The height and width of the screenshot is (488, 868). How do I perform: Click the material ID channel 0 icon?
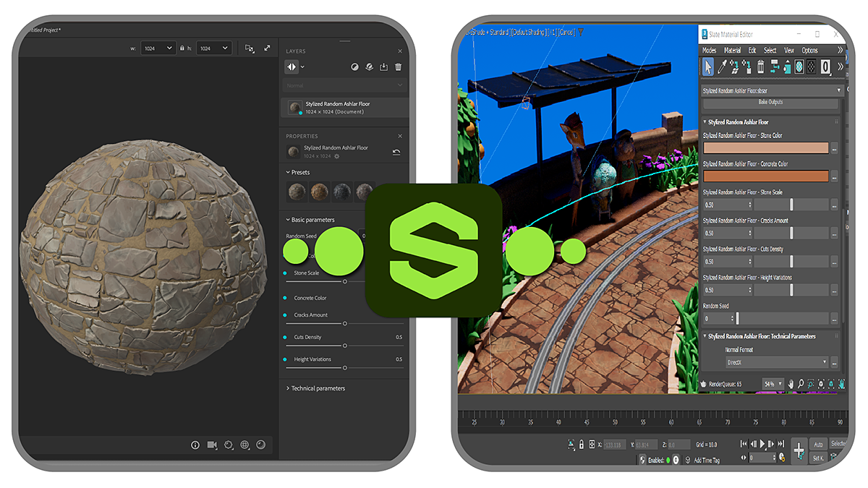click(x=826, y=67)
